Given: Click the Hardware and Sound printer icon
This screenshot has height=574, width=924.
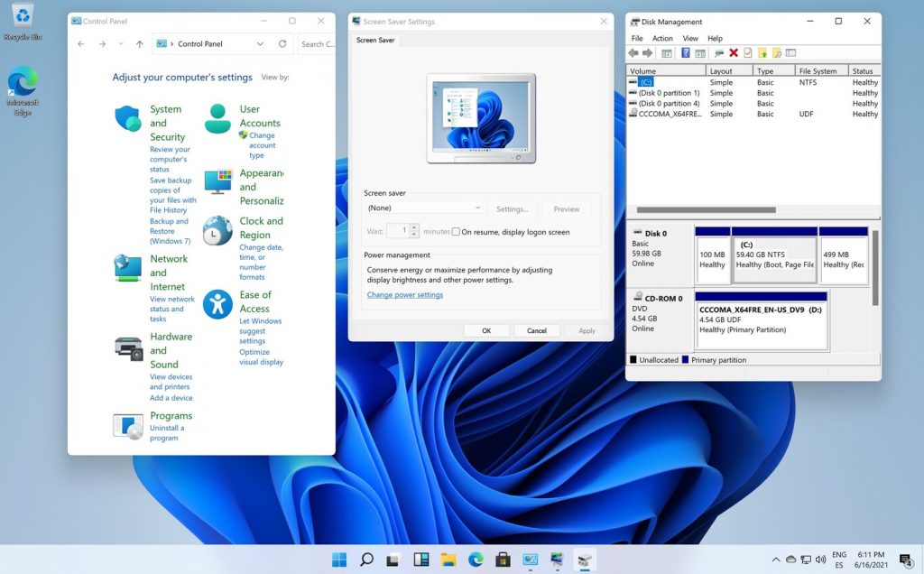Looking at the screenshot, I should point(127,345).
